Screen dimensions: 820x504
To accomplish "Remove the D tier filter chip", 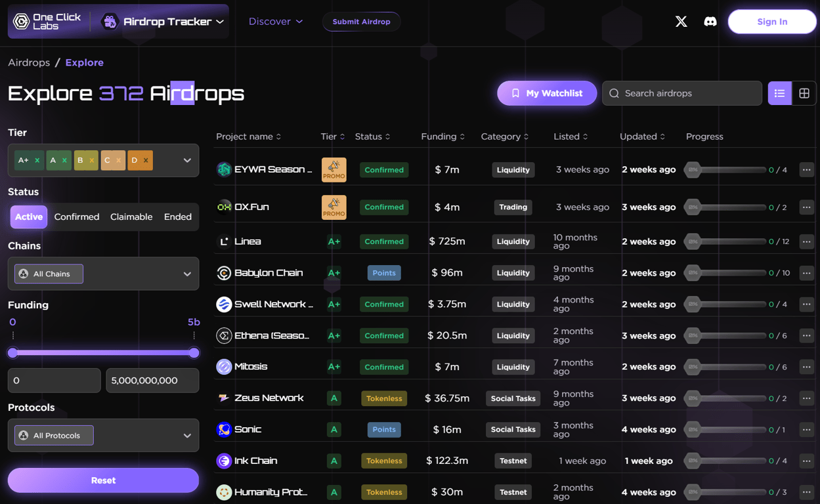I will pos(145,159).
